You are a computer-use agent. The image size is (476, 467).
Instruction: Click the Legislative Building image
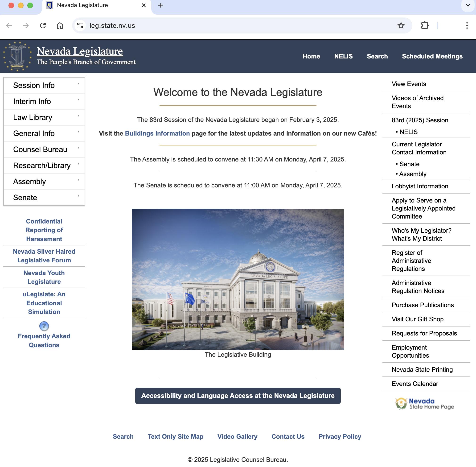[x=238, y=279]
